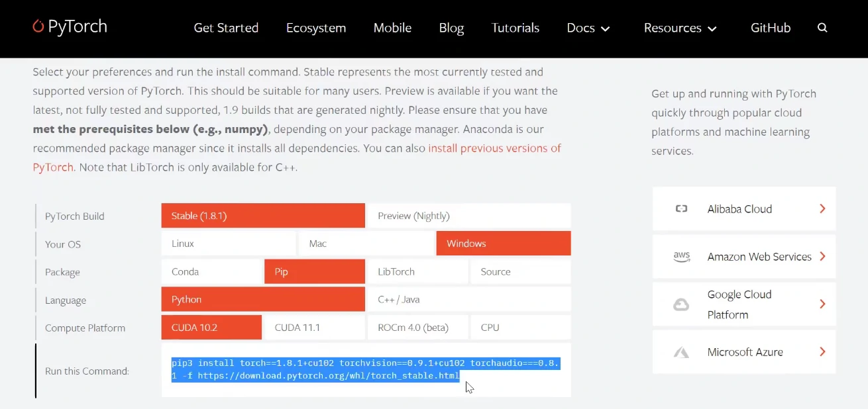This screenshot has height=409, width=868.
Task: Click the arrow beside Microsoft Azure
Action: click(822, 352)
